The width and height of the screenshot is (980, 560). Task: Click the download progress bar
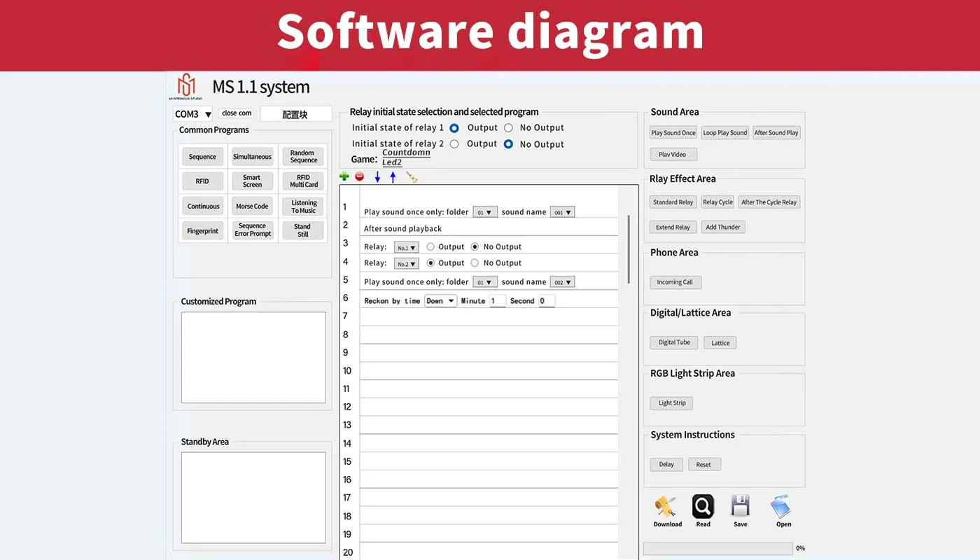point(717,549)
